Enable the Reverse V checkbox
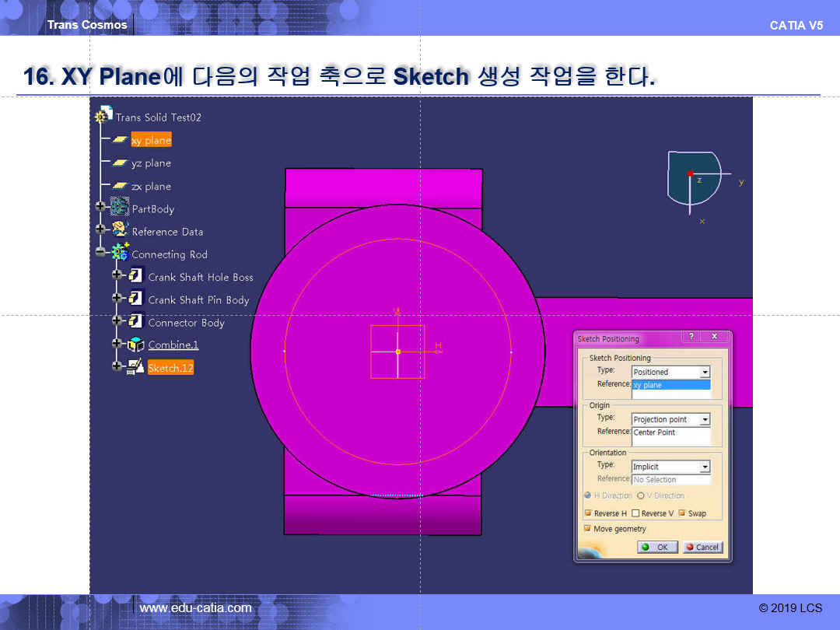This screenshot has width=840, height=630. point(635,513)
